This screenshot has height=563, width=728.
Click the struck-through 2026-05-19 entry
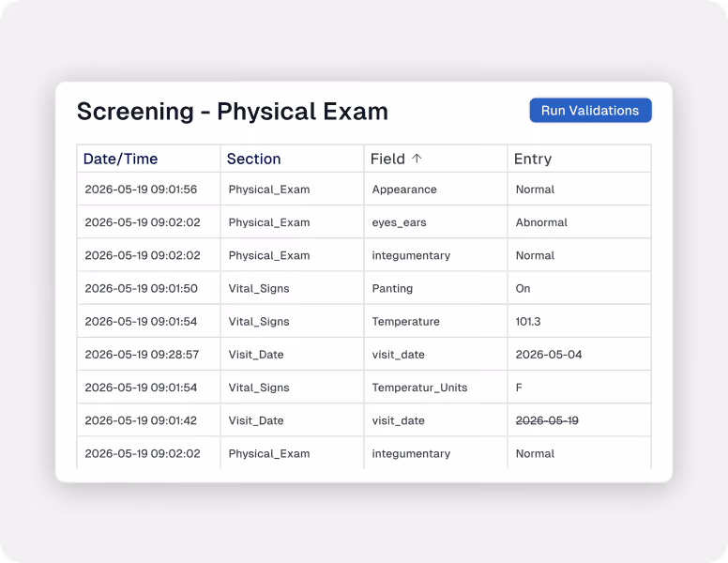coord(547,420)
